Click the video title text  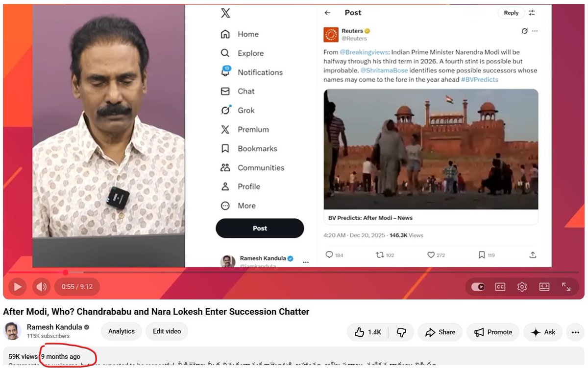coord(156,312)
